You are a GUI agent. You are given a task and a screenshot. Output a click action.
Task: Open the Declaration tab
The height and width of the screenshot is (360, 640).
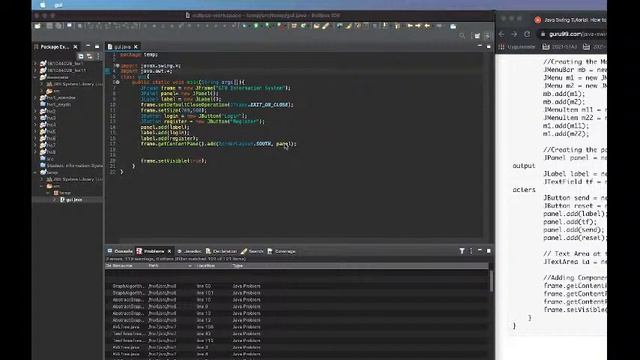222,251
